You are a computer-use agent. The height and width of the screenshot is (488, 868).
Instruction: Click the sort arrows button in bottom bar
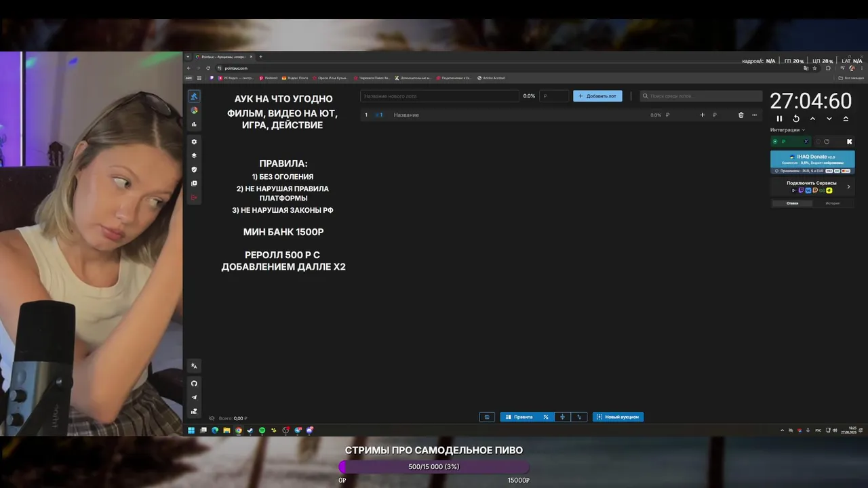pyautogui.click(x=578, y=417)
